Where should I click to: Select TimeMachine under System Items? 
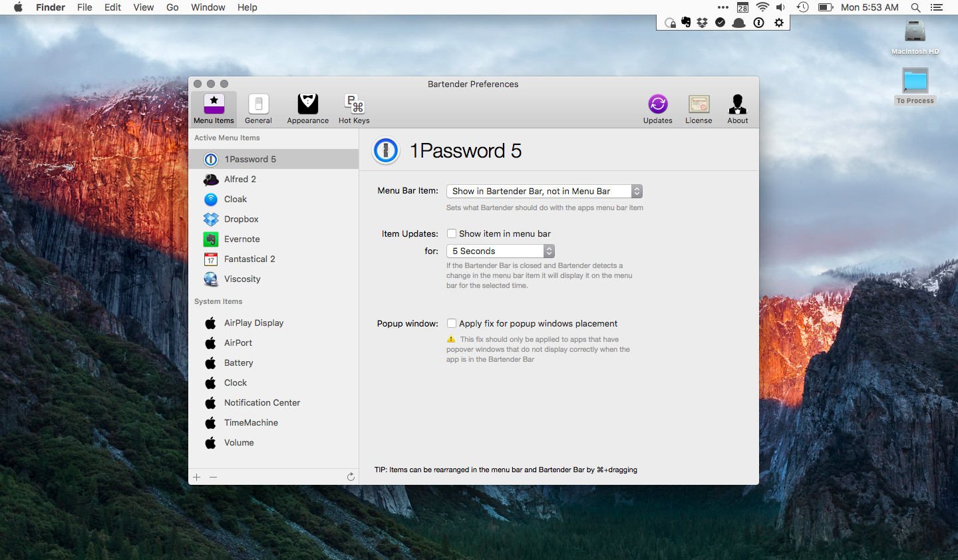click(273, 422)
